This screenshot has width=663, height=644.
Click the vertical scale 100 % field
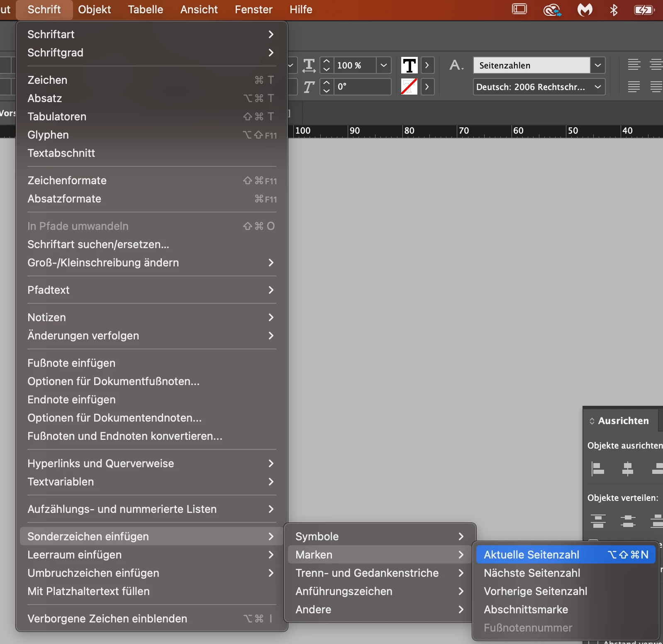(355, 65)
